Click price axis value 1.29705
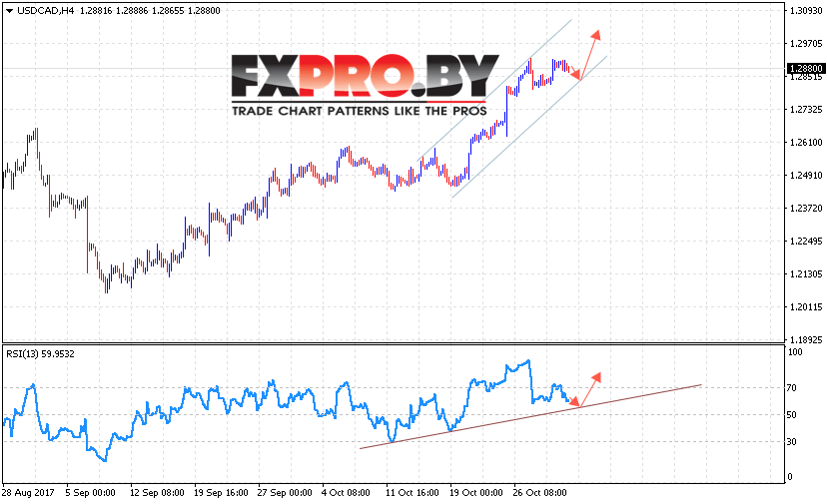The width and height of the screenshot is (827, 504). (806, 43)
